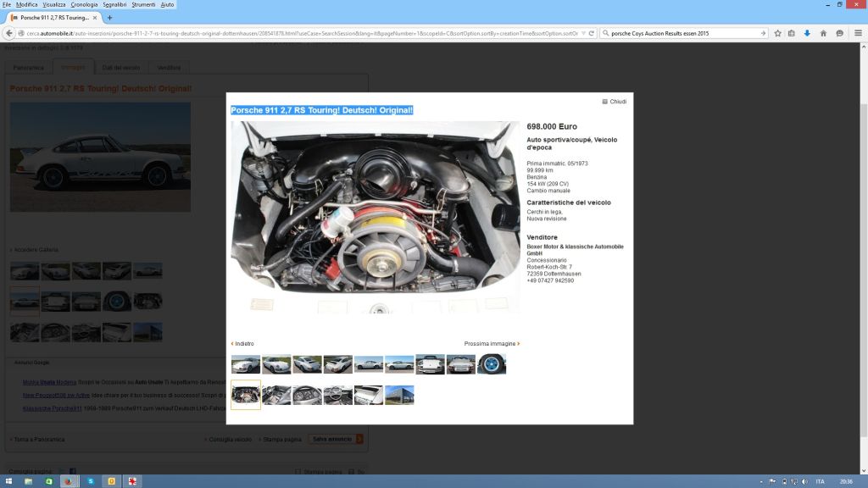The width and height of the screenshot is (868, 488).
Task: Select the blue wheel thumbnail in popup
Action: (x=492, y=364)
